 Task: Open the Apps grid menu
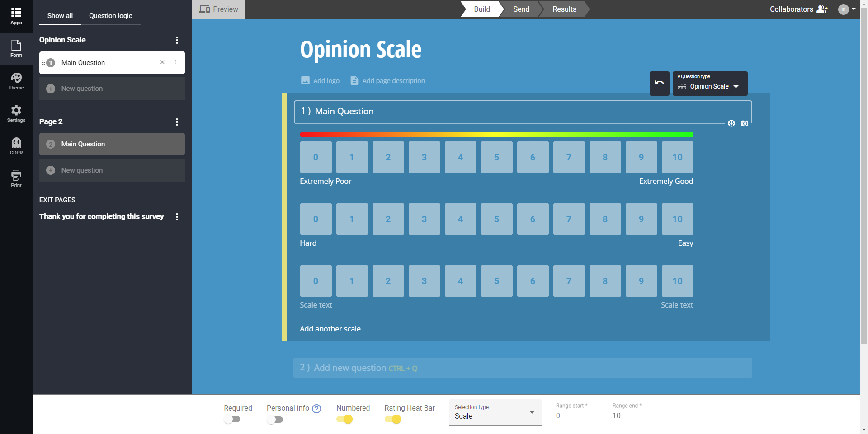tap(16, 16)
